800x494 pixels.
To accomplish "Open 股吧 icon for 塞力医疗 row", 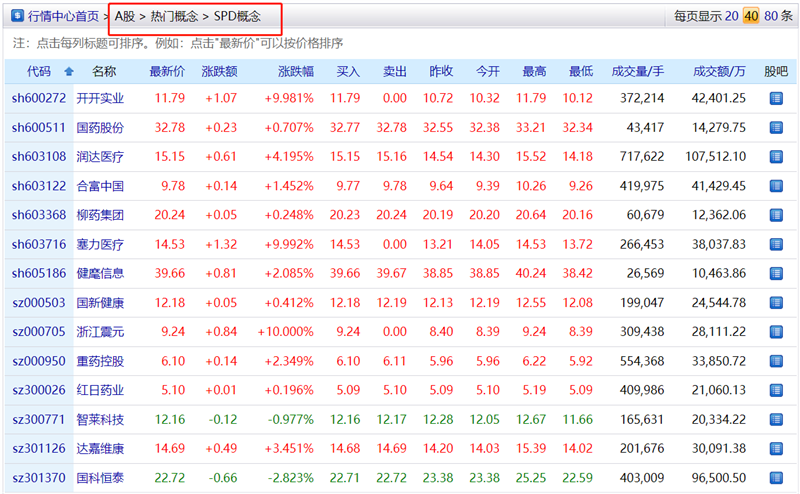I will point(776,244).
